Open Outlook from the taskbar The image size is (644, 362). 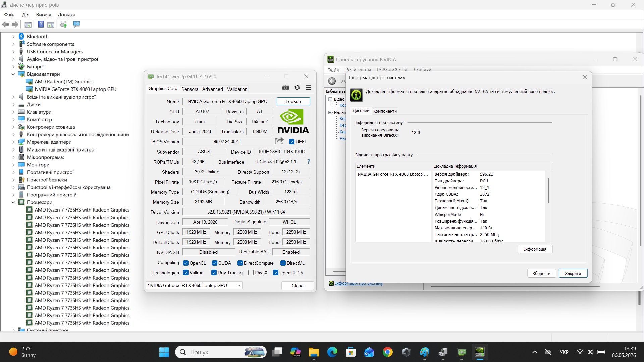pos(369,352)
